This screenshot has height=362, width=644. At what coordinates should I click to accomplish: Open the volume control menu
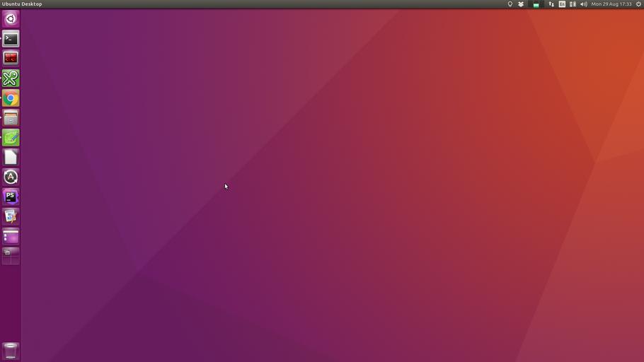pos(583,4)
